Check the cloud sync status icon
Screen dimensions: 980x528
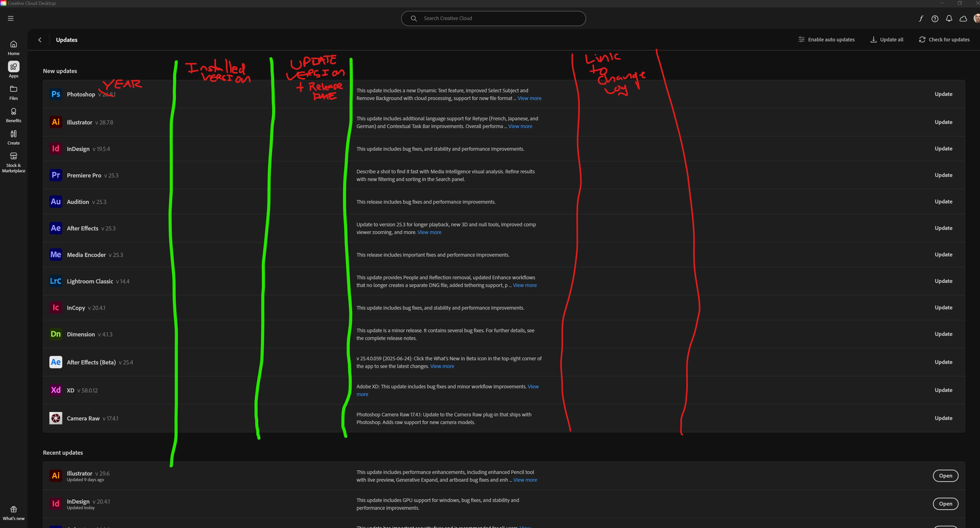pos(963,19)
